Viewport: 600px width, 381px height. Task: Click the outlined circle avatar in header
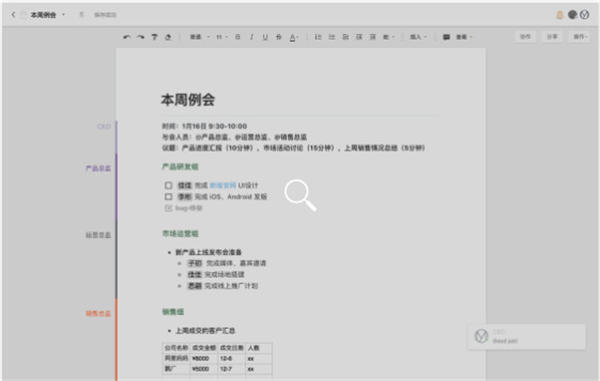(x=584, y=15)
